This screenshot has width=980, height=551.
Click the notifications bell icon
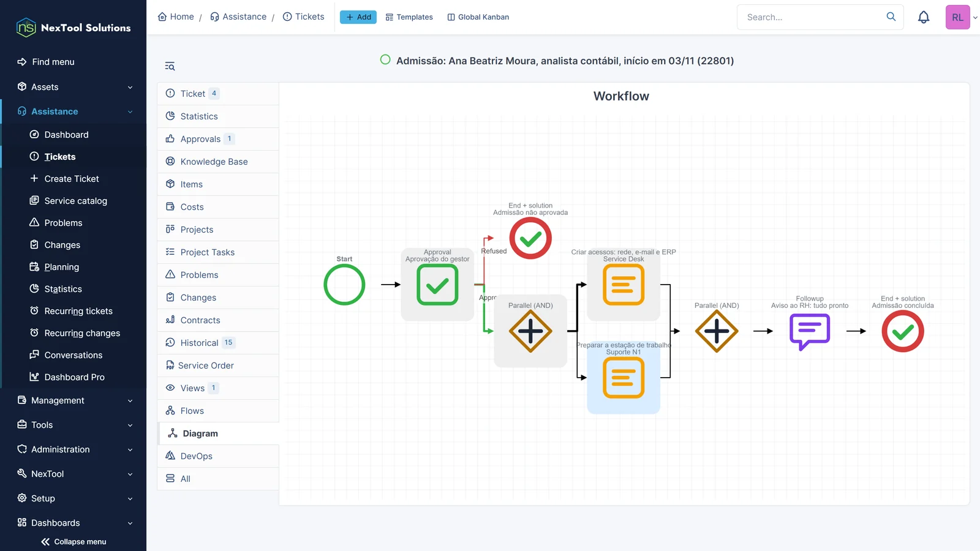pos(924,17)
